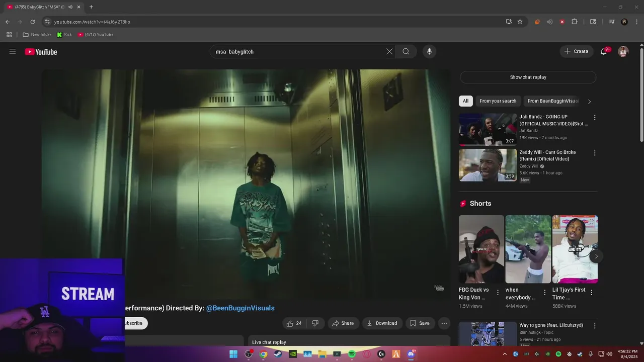This screenshot has height=362, width=644.
Task: Open the Windows Start menu
Action: 233,354
